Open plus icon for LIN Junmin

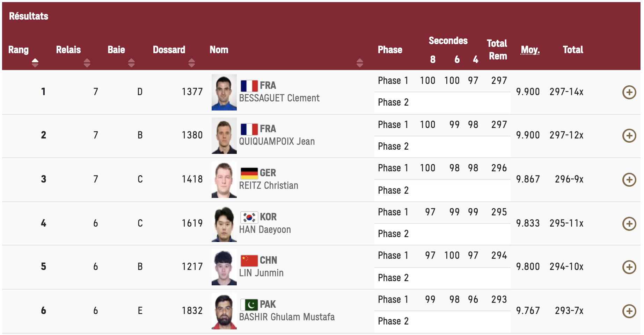click(x=629, y=267)
